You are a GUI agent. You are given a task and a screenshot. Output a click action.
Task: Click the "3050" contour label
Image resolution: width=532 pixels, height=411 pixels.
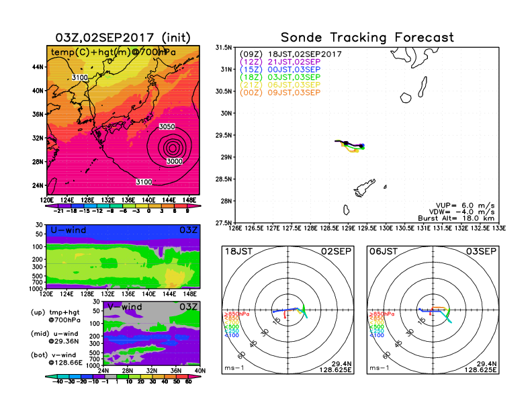(167, 126)
